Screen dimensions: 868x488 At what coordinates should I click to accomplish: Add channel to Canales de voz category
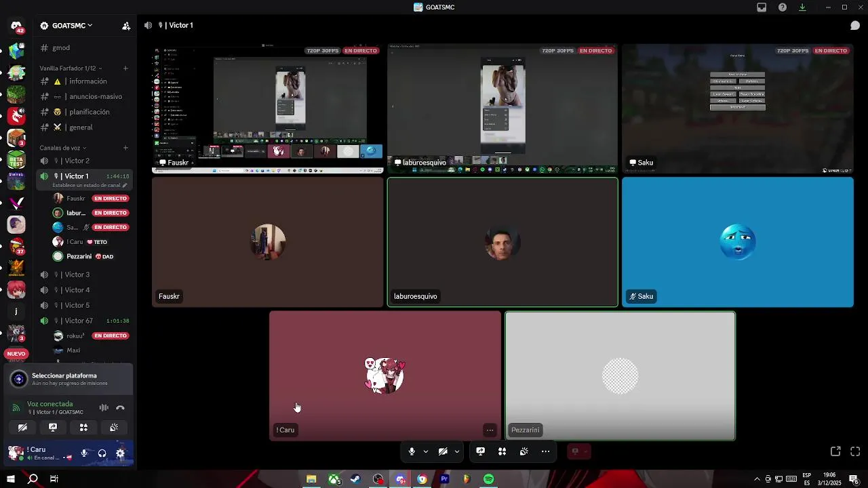click(125, 148)
